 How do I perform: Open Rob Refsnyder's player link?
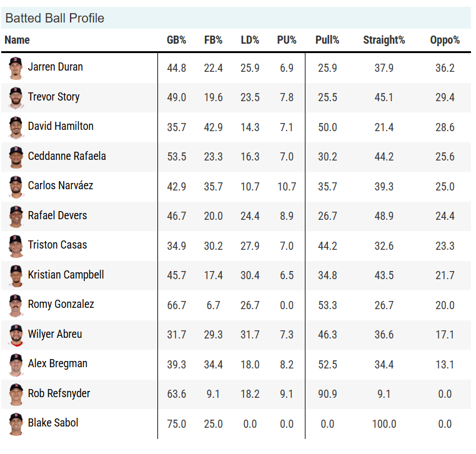(x=59, y=393)
